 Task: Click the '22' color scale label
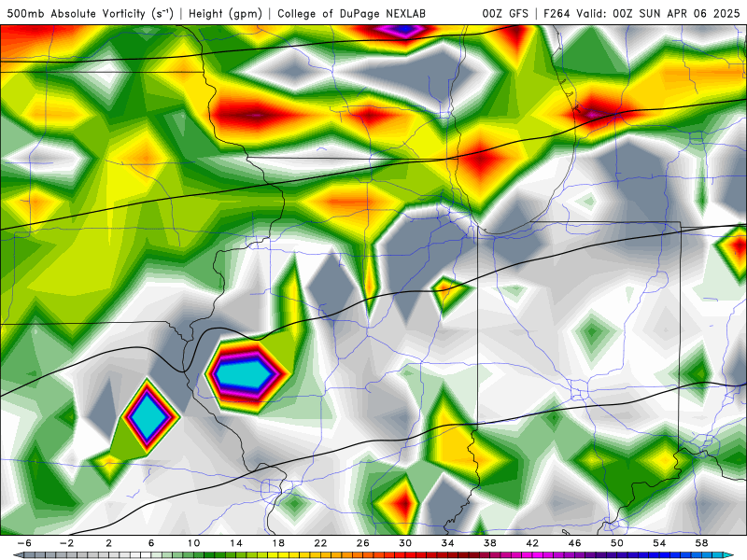point(320,543)
